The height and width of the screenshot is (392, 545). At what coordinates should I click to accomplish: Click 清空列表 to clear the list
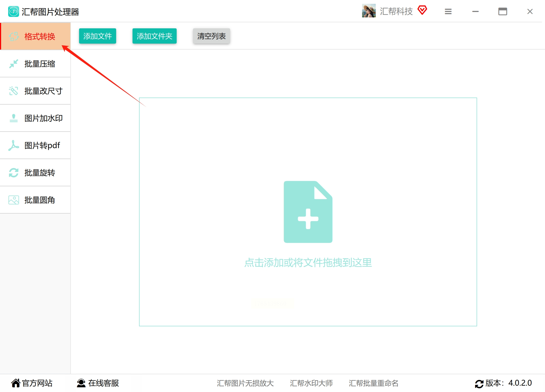pos(211,36)
